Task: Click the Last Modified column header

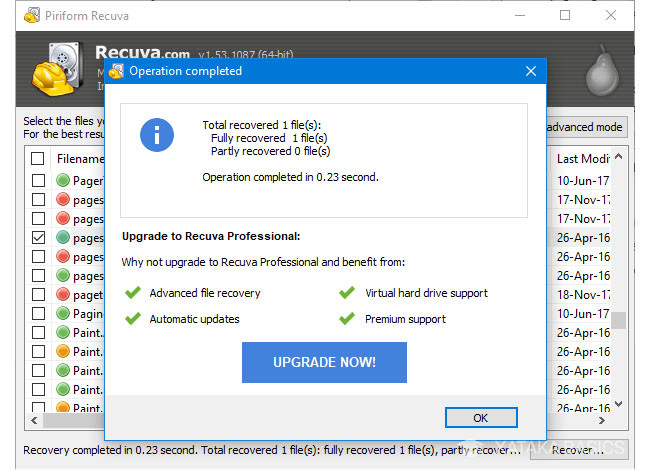Action: tap(583, 159)
